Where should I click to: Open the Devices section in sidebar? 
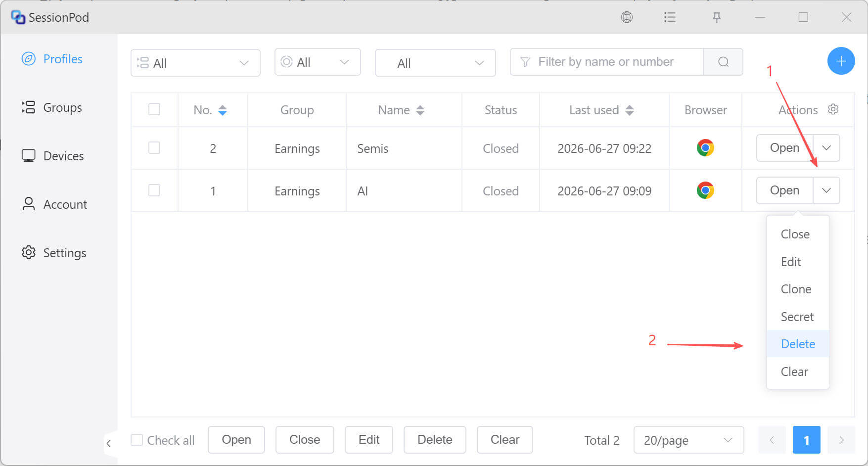[53, 156]
